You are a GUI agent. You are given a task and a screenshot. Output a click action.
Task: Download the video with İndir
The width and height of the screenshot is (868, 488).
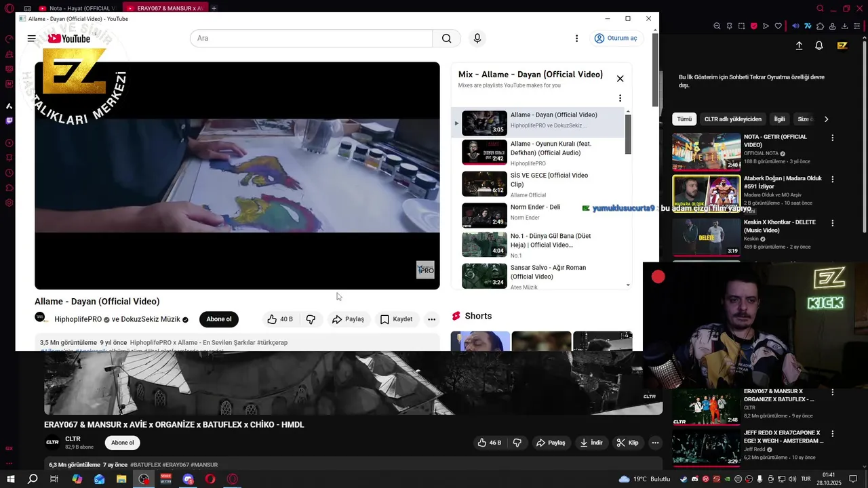coord(591,443)
